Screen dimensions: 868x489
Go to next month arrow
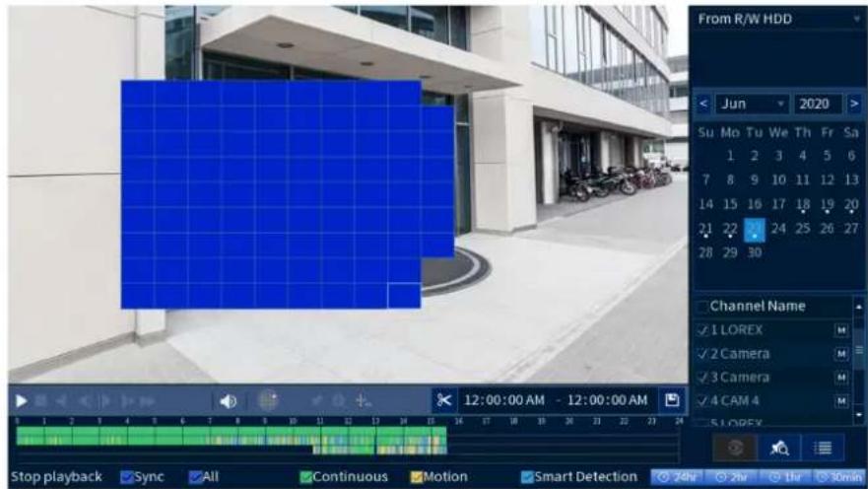(854, 104)
